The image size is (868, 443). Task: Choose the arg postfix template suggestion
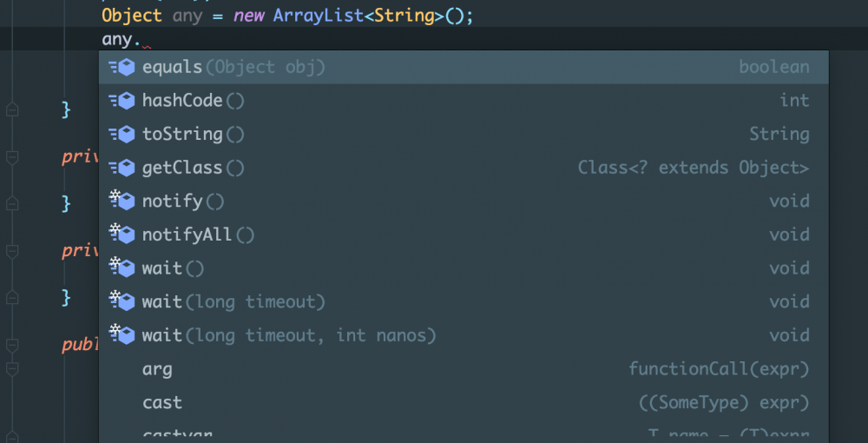pos(157,369)
